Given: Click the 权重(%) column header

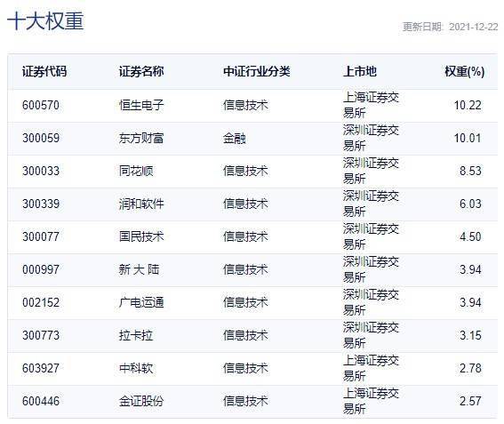Looking at the screenshot, I should tap(465, 71).
